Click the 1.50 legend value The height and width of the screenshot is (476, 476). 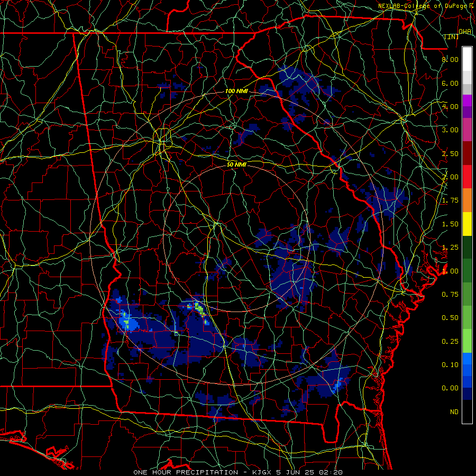pyautogui.click(x=450, y=224)
